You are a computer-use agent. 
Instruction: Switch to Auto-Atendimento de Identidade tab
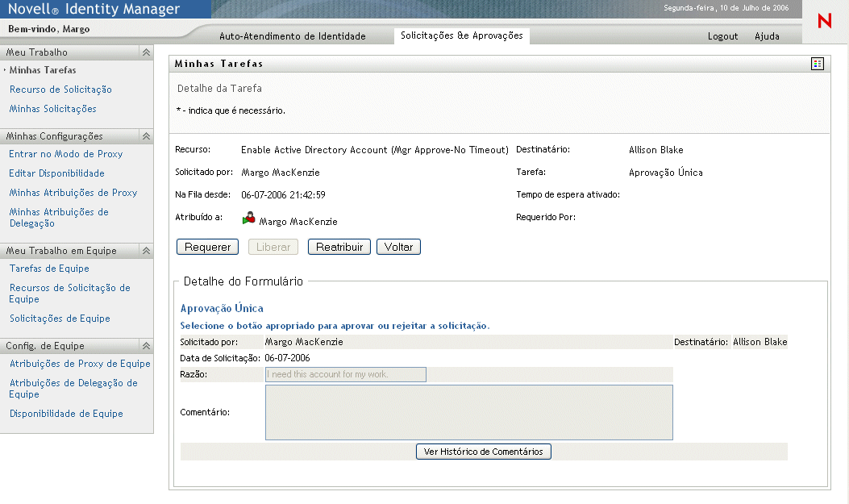pyautogui.click(x=293, y=36)
